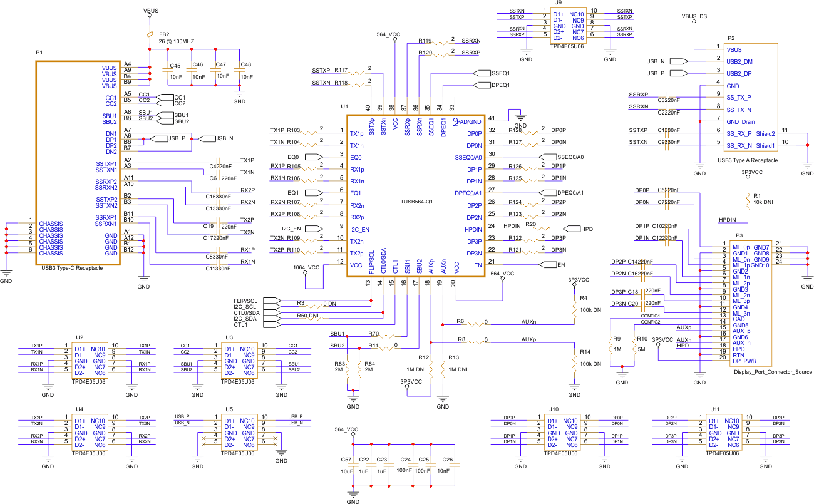This screenshot has height=504, width=814.
Task: Select the DP_PWR pin on P3
Action: pos(744,361)
